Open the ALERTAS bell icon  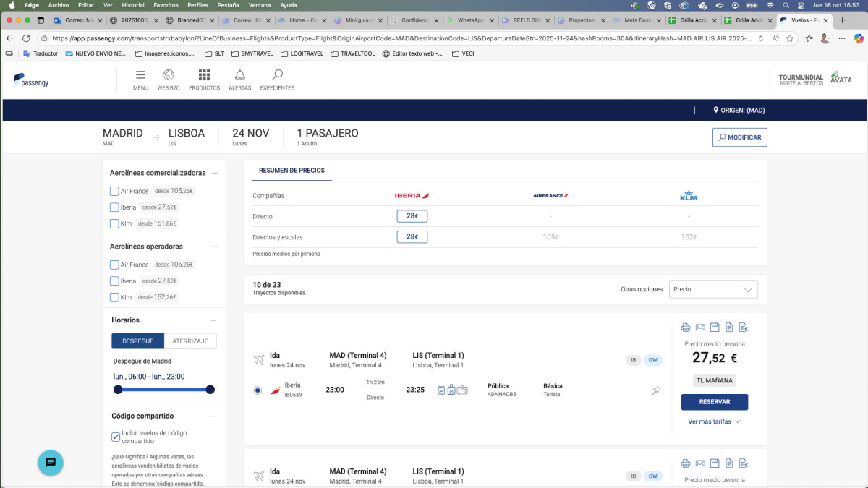click(x=239, y=75)
